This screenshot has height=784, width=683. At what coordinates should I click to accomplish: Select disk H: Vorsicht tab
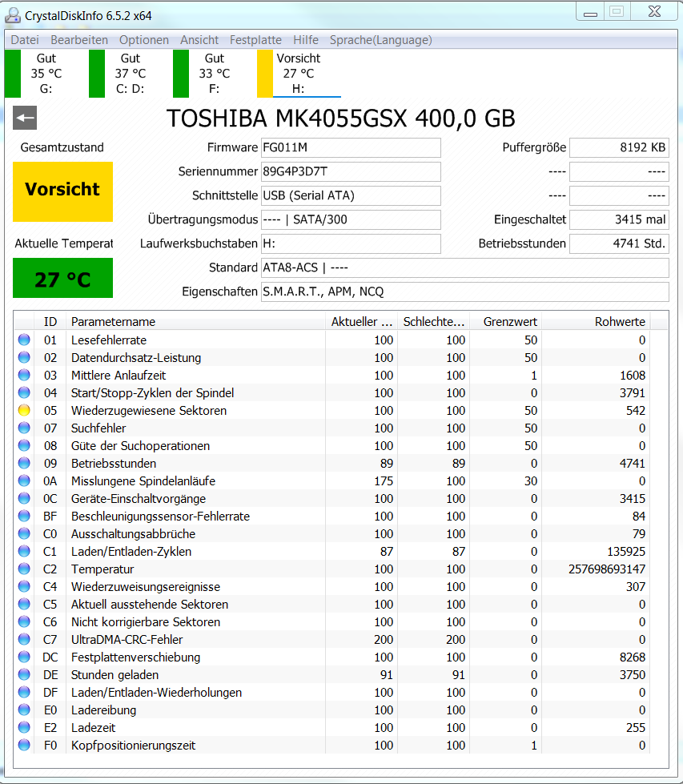299,74
